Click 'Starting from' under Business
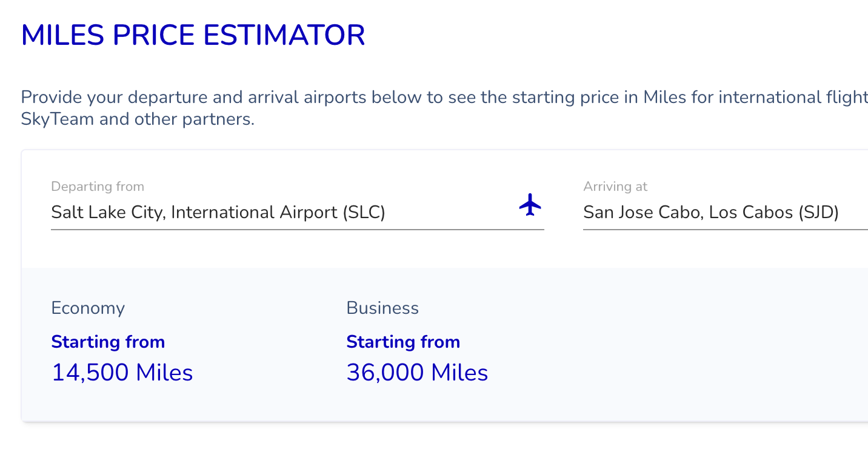 click(403, 342)
